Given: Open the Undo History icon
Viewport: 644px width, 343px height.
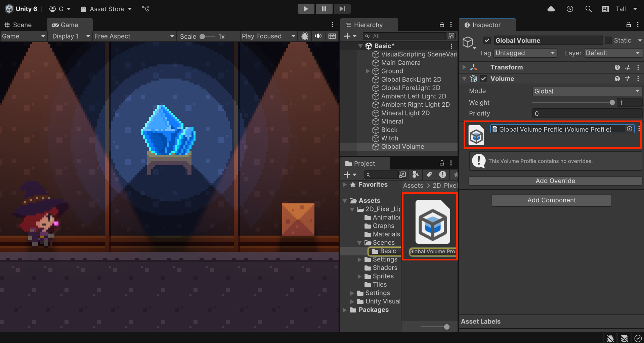Looking at the screenshot, I should click(x=570, y=9).
